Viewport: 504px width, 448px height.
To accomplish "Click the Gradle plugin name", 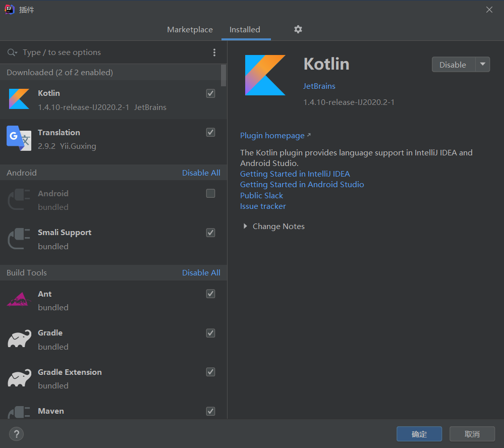I will (x=50, y=333).
